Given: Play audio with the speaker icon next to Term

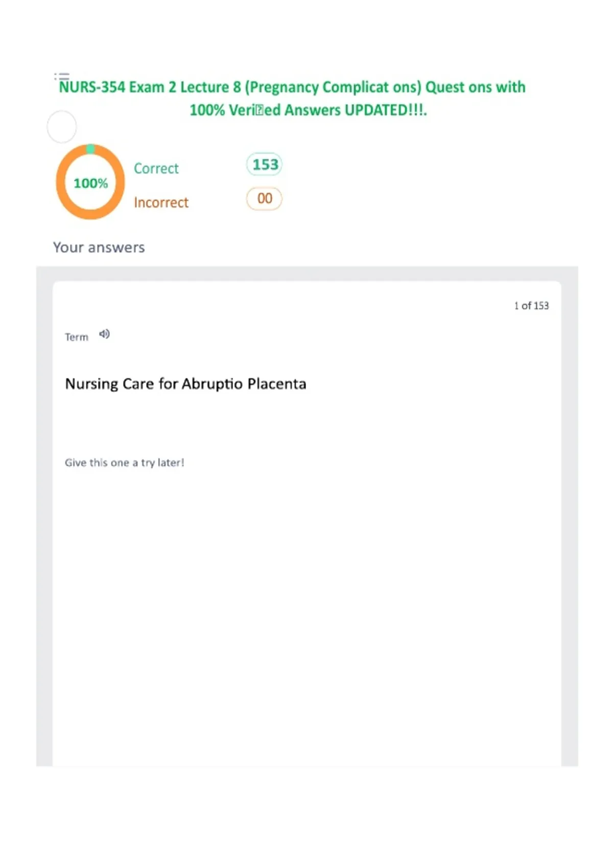Looking at the screenshot, I should pos(104,334).
